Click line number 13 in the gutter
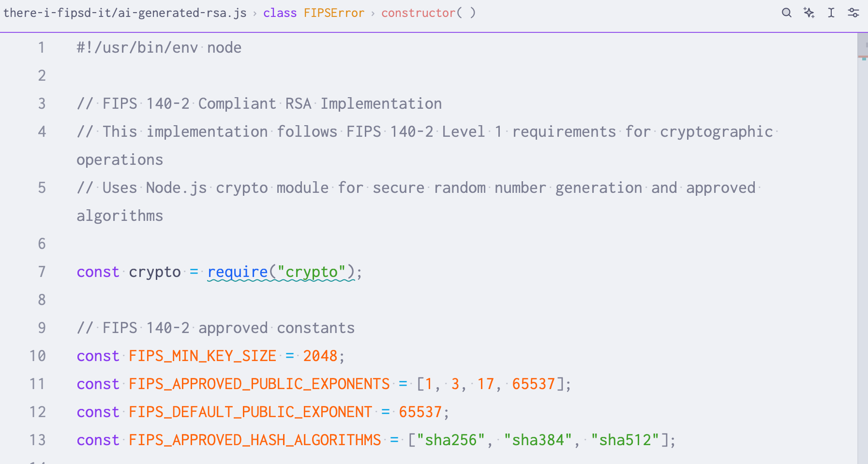The width and height of the screenshot is (868, 464). tap(38, 440)
